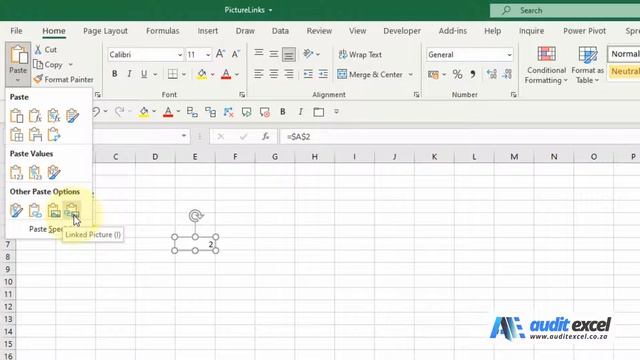The image size is (640, 360).
Task: Click Increase Indent button
Action: (x=323, y=74)
